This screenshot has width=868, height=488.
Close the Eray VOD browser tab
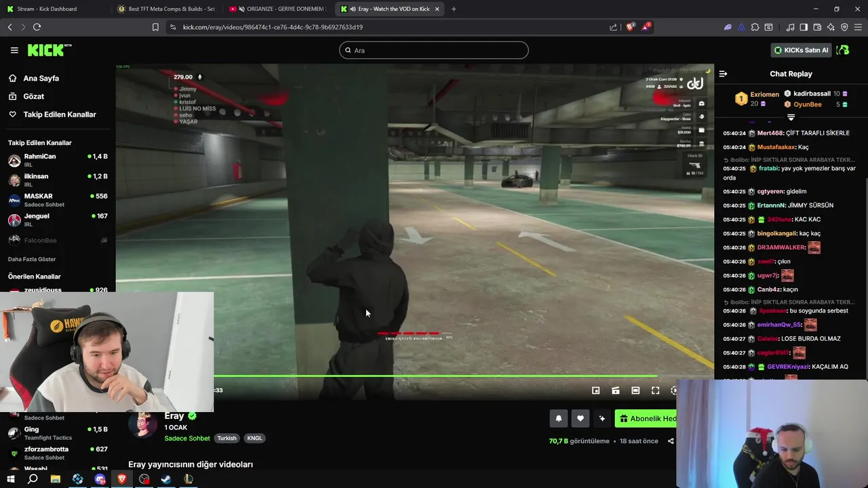click(x=437, y=9)
